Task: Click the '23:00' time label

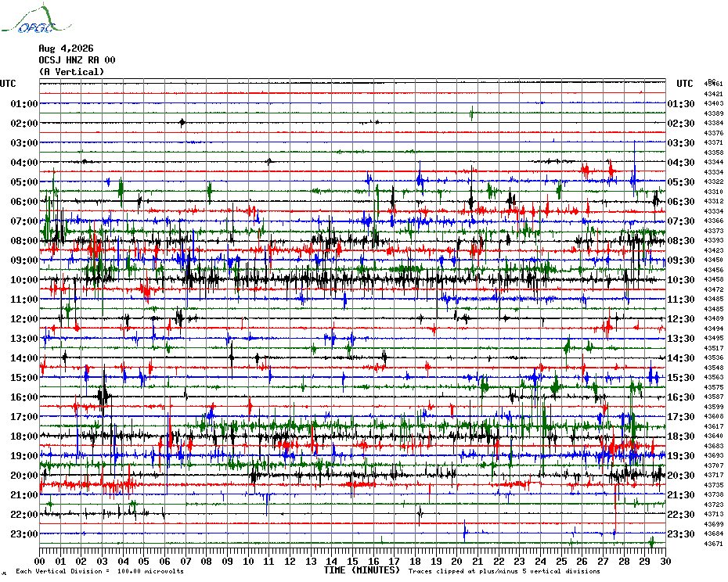Action: (x=24, y=534)
